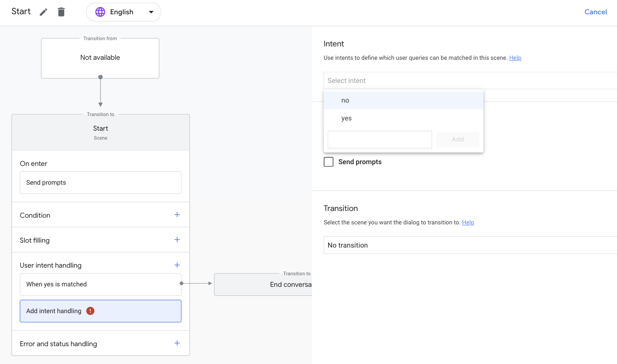The image size is (617, 364).
Task: Add a Condition using the plus icon
Action: 177,214
